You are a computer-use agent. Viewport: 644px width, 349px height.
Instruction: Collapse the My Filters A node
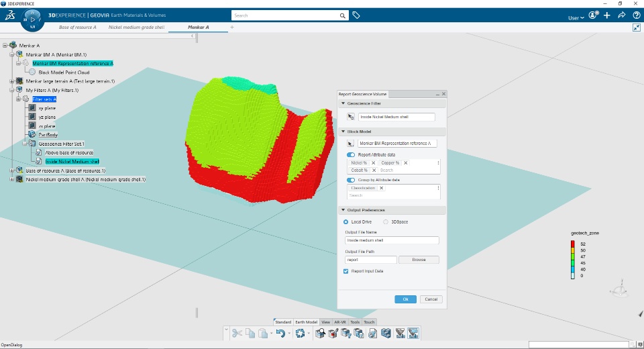(x=12, y=90)
